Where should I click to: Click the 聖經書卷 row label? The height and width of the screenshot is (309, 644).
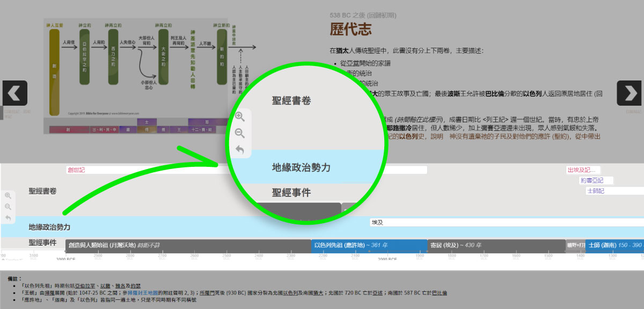pyautogui.click(x=43, y=191)
